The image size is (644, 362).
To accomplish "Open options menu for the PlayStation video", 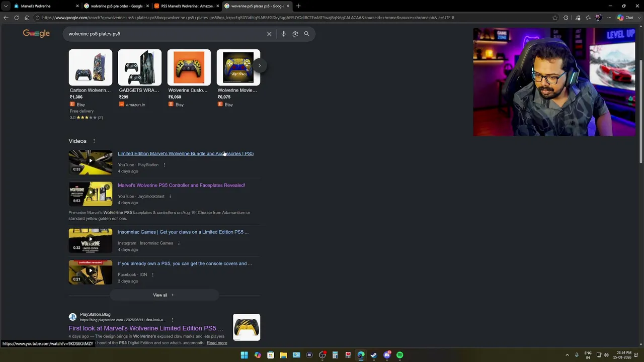I will (x=164, y=165).
